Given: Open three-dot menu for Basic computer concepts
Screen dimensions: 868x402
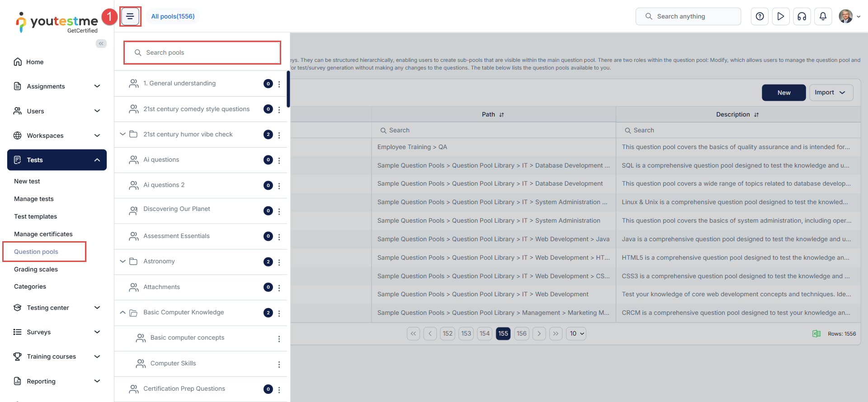Looking at the screenshot, I should pos(279,339).
